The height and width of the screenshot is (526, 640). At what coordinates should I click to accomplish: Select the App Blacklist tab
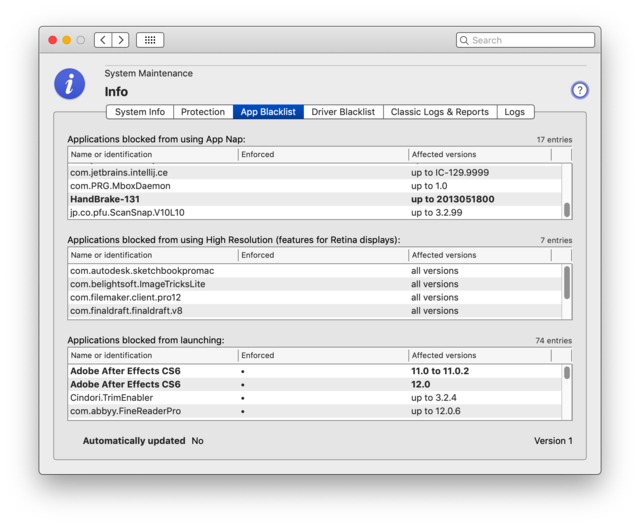pyautogui.click(x=268, y=112)
